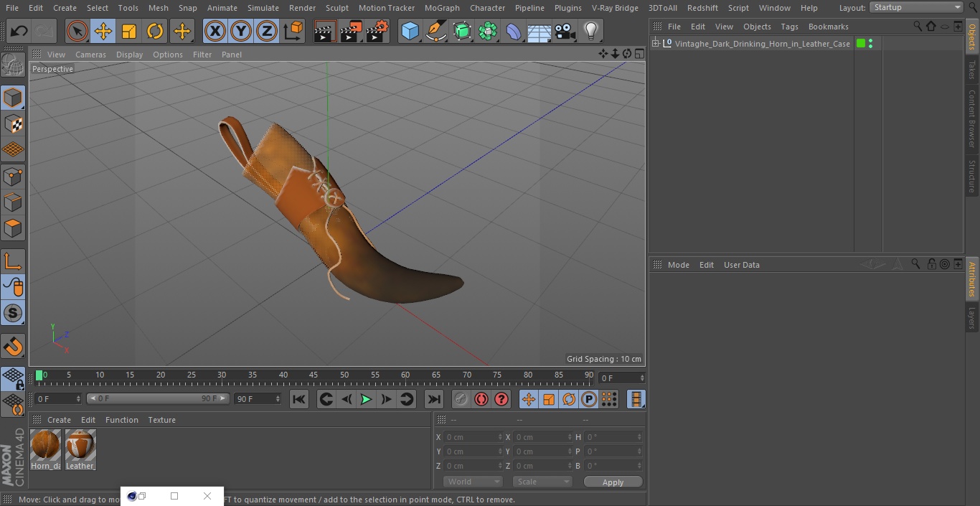Toggle the coordinate system icon

pos(293,32)
